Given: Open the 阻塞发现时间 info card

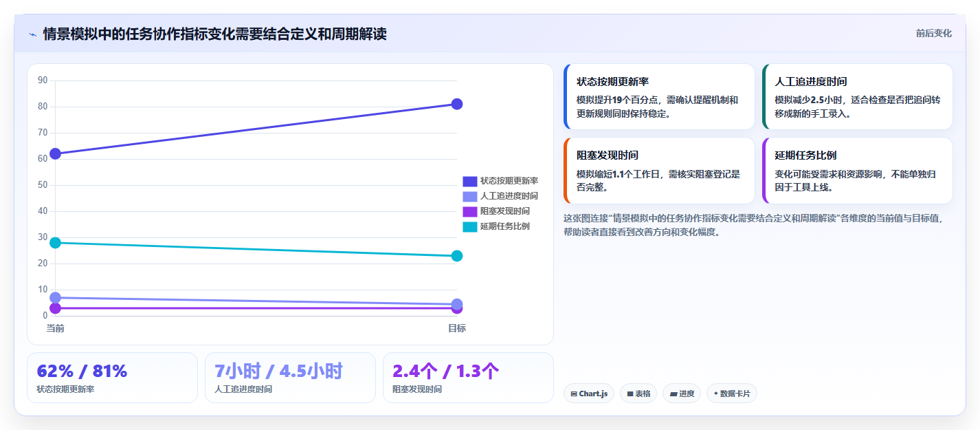Looking at the screenshot, I should pos(659,171).
